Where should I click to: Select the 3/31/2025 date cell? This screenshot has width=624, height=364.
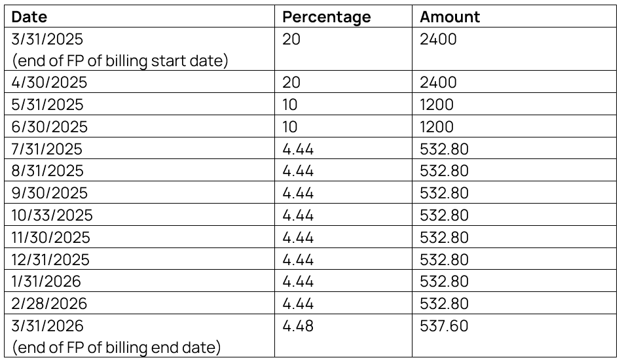[48, 39]
